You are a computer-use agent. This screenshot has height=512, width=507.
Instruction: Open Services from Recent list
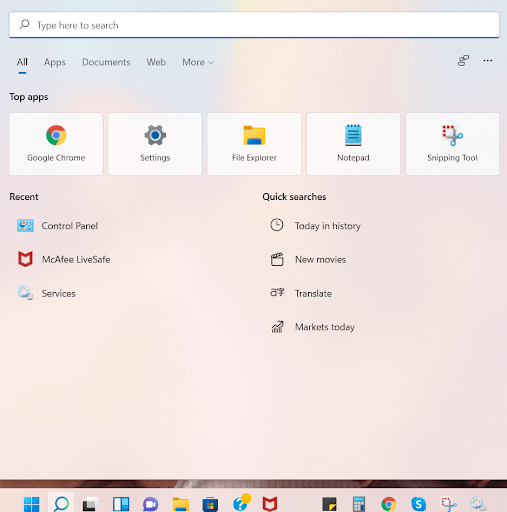tap(46, 293)
